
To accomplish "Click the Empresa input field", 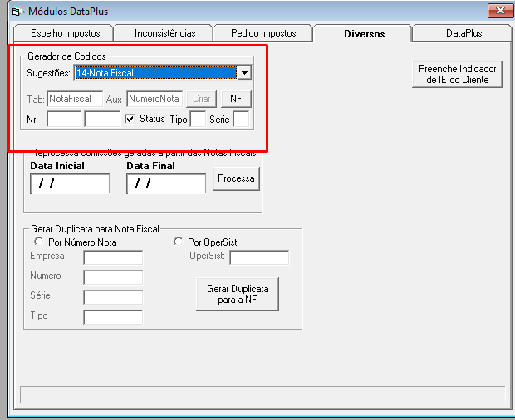I will 113,257.
